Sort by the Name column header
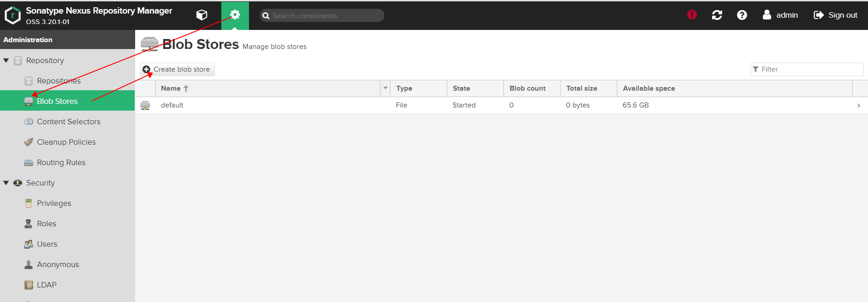This screenshot has height=302, width=868. pos(268,88)
